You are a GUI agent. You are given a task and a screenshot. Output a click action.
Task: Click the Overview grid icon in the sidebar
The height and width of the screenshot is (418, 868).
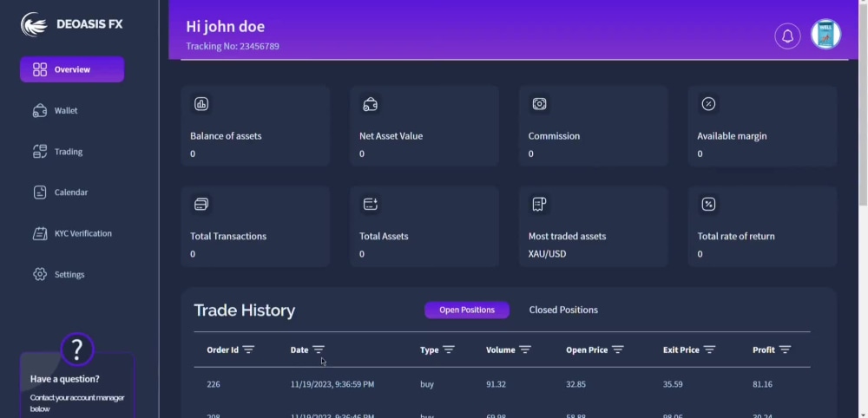(40, 69)
